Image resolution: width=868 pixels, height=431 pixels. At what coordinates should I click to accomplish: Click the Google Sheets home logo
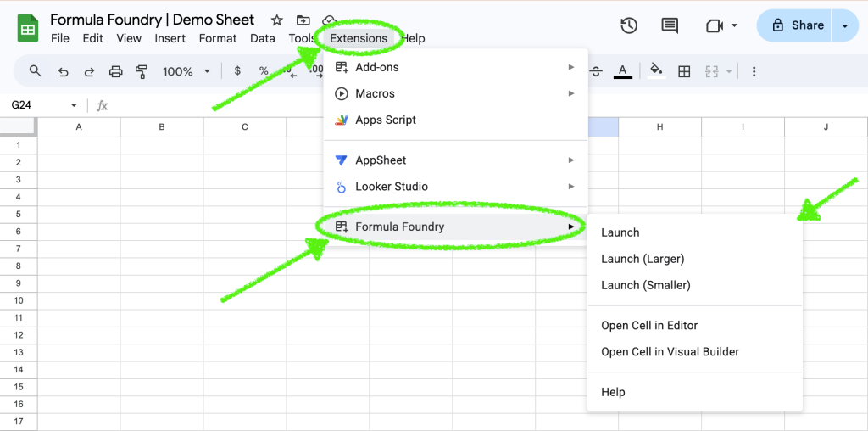(29, 28)
